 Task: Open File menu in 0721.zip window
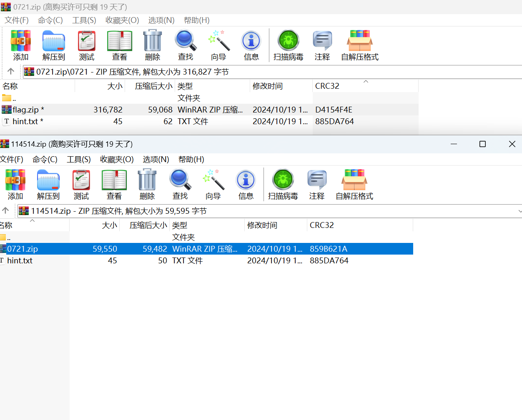[17, 20]
